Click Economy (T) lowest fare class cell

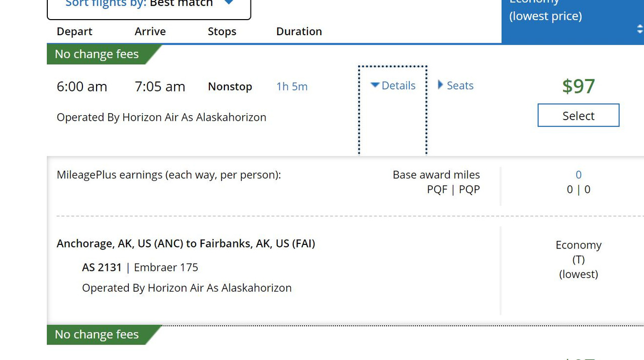[578, 259]
